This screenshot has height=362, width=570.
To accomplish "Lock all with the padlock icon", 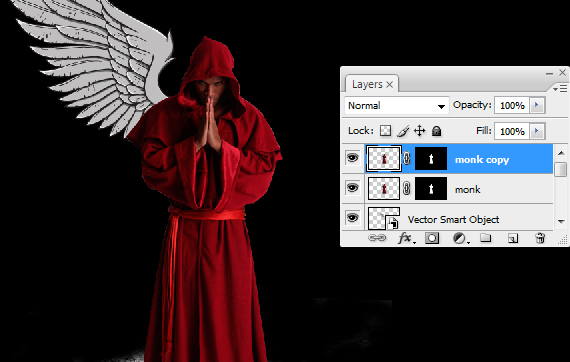I will click(x=436, y=131).
